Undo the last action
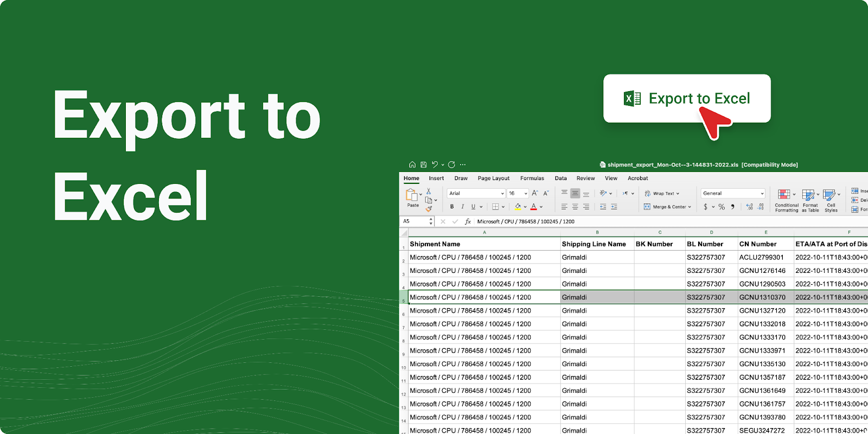The height and width of the screenshot is (434, 868). [x=435, y=165]
